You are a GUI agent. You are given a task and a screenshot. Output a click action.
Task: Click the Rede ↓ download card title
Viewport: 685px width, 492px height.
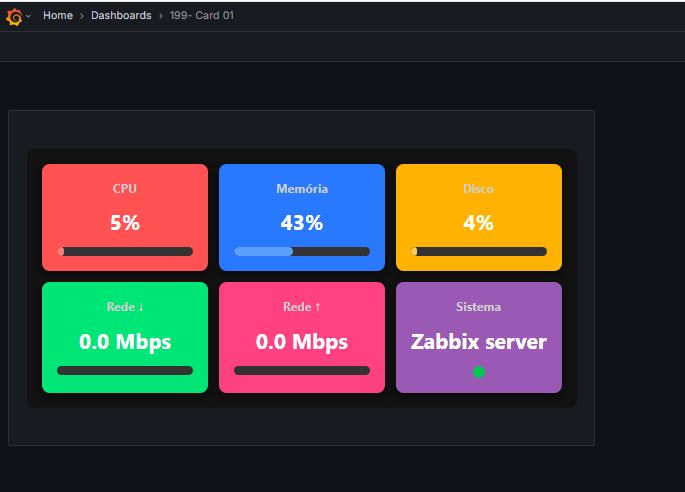pyautogui.click(x=125, y=306)
